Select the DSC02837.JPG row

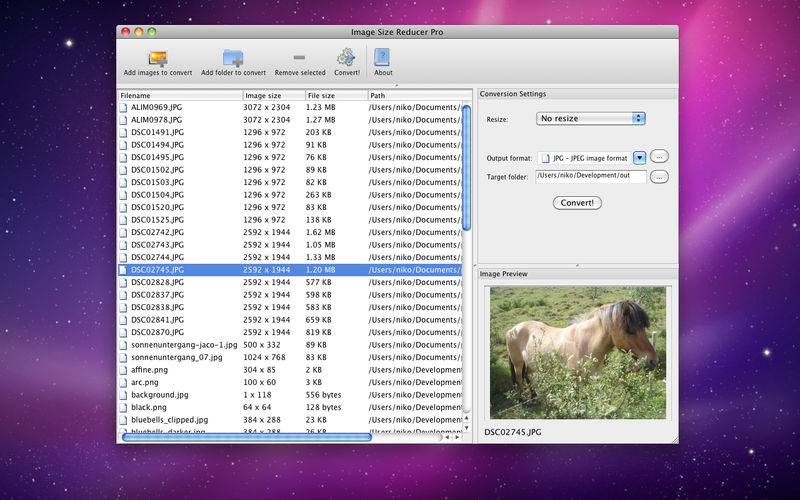290,295
